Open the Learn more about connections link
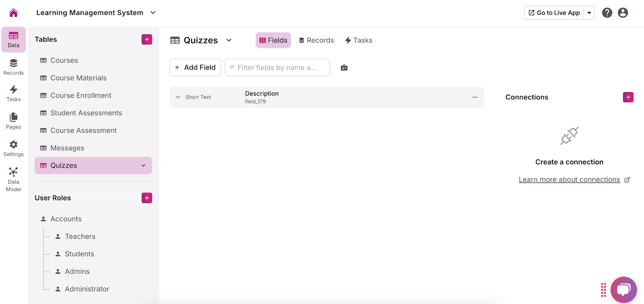 pyautogui.click(x=569, y=180)
